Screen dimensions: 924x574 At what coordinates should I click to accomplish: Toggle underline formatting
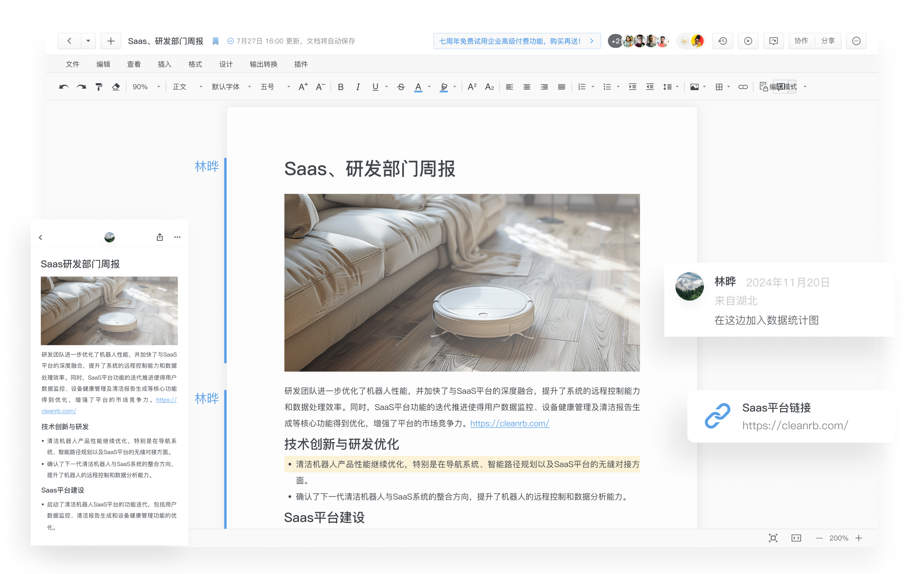click(375, 87)
